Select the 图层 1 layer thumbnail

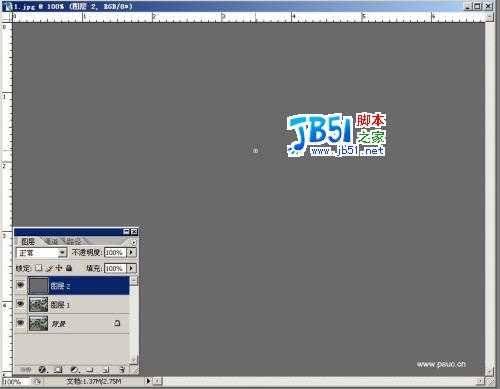click(x=39, y=305)
